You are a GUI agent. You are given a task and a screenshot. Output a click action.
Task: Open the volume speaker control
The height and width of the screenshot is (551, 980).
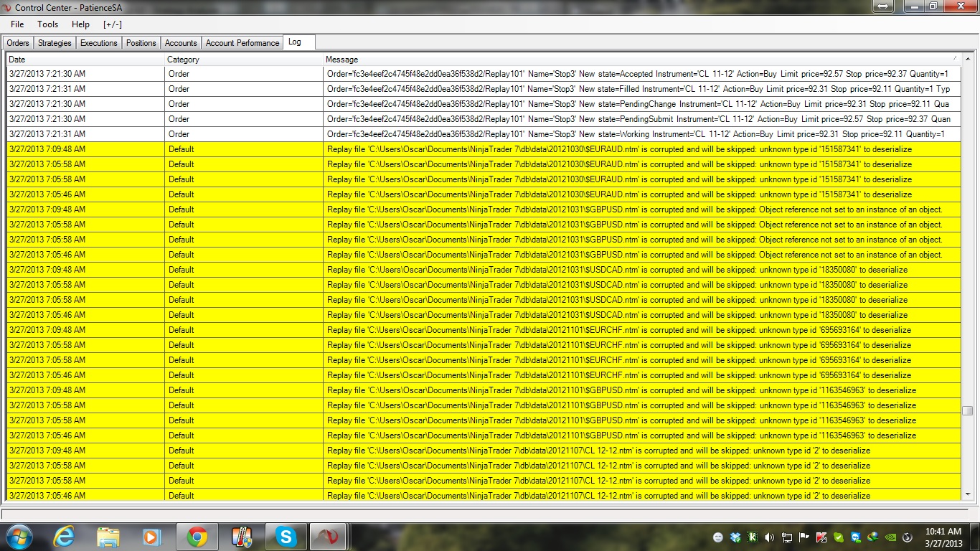pyautogui.click(x=770, y=537)
